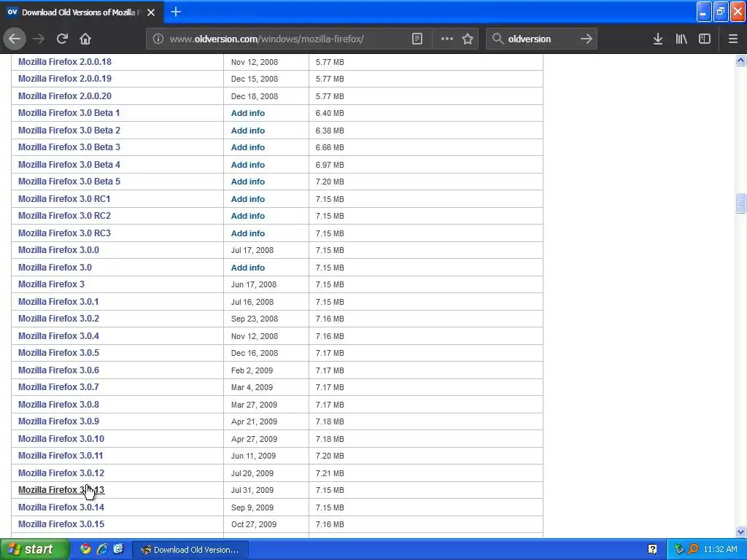The image size is (747, 560).
Task: Open Mozilla Firefox 3.0 Beta 5 link
Action: 69,182
